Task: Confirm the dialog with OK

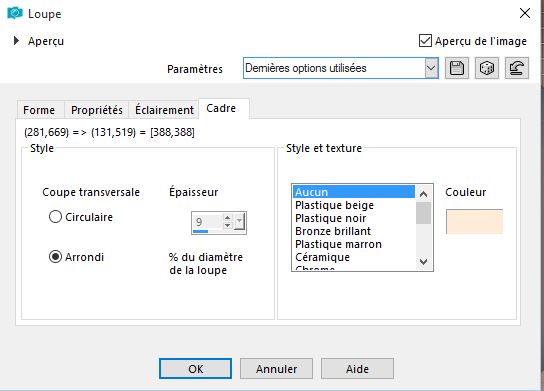Action: coord(195,368)
